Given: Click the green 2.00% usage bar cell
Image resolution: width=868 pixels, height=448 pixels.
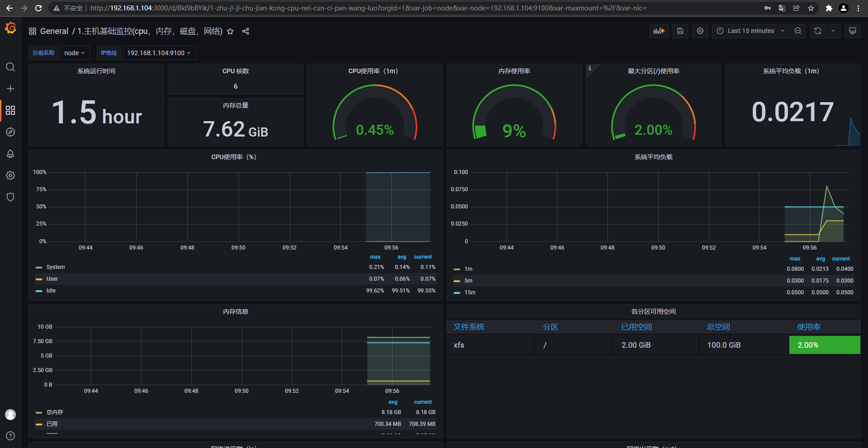Looking at the screenshot, I should 825,345.
